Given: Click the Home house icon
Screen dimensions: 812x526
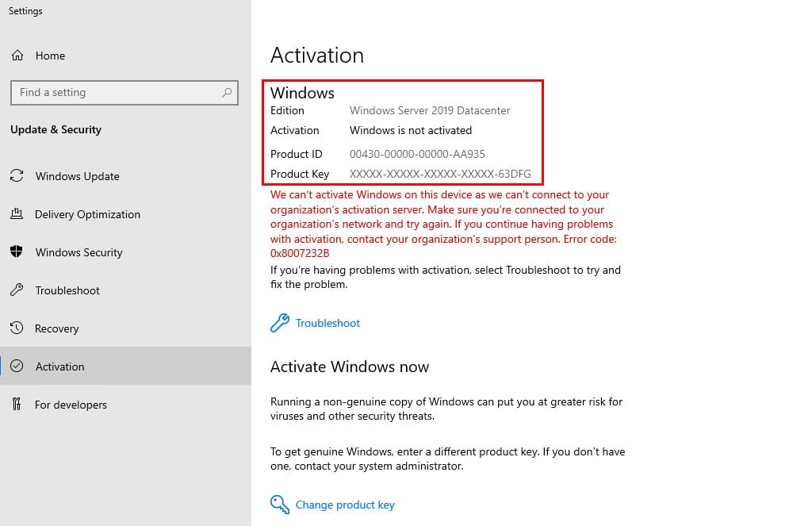Looking at the screenshot, I should pos(17,56).
